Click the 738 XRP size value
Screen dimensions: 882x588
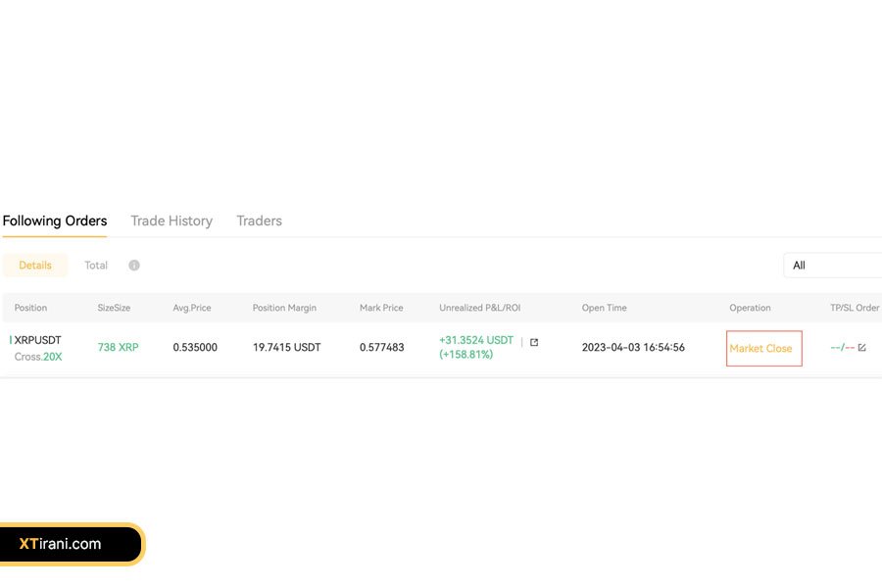pyautogui.click(x=118, y=348)
